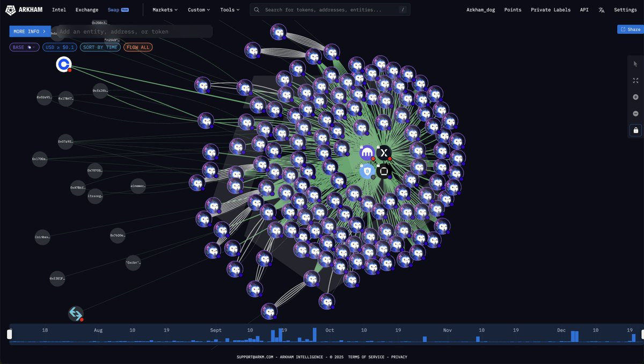
Task: Select the purple arch logo node in center
Action: [367, 153]
